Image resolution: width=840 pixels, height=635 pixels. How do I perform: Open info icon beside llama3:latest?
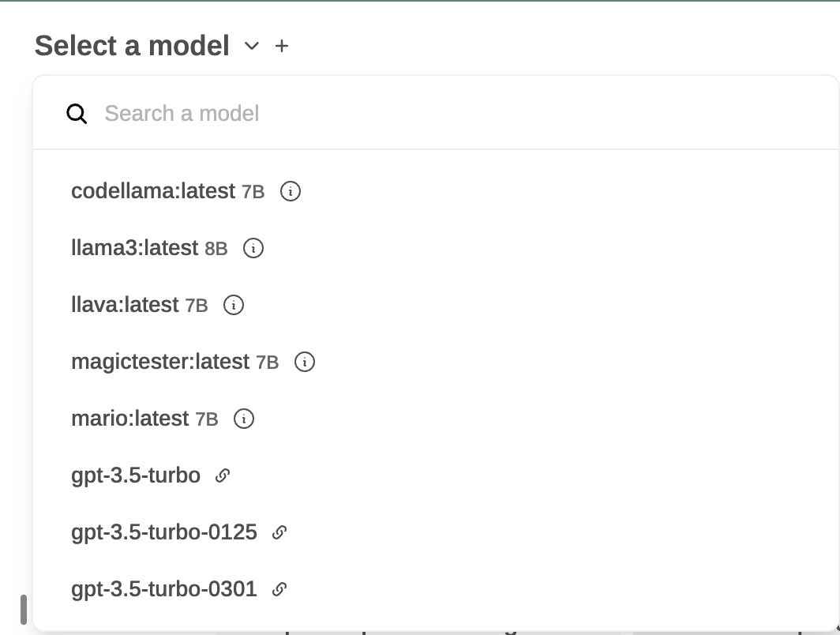click(253, 248)
